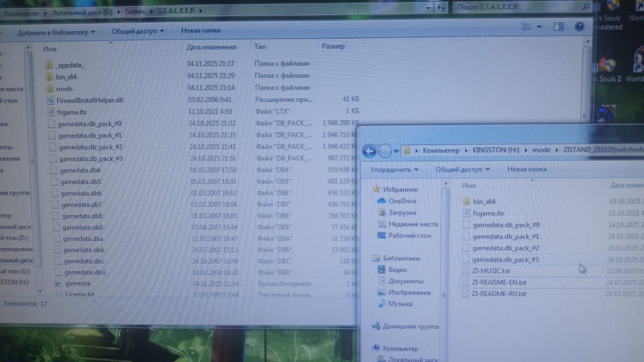Select bin_x64 folder icon in S.T.A.L.K.E.R window

click(x=49, y=76)
